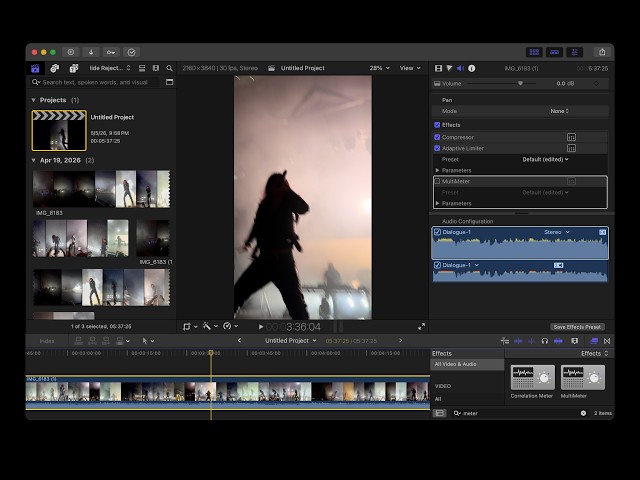
Task: Open the Untitled Project timeline history dropdown
Action: point(291,340)
